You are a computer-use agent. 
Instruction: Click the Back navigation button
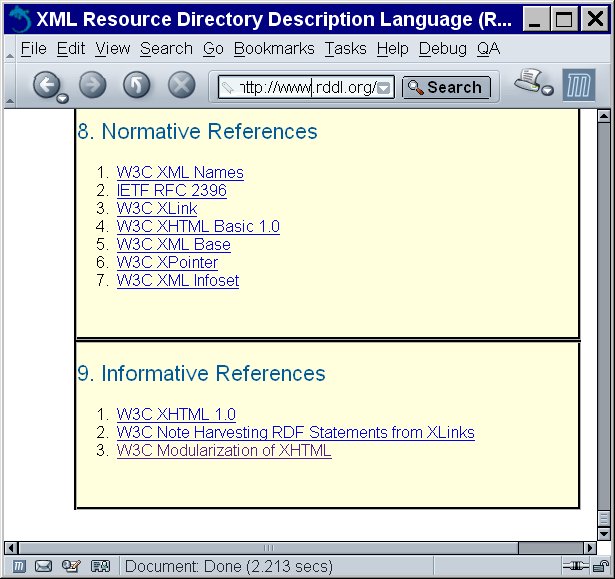[x=46, y=86]
